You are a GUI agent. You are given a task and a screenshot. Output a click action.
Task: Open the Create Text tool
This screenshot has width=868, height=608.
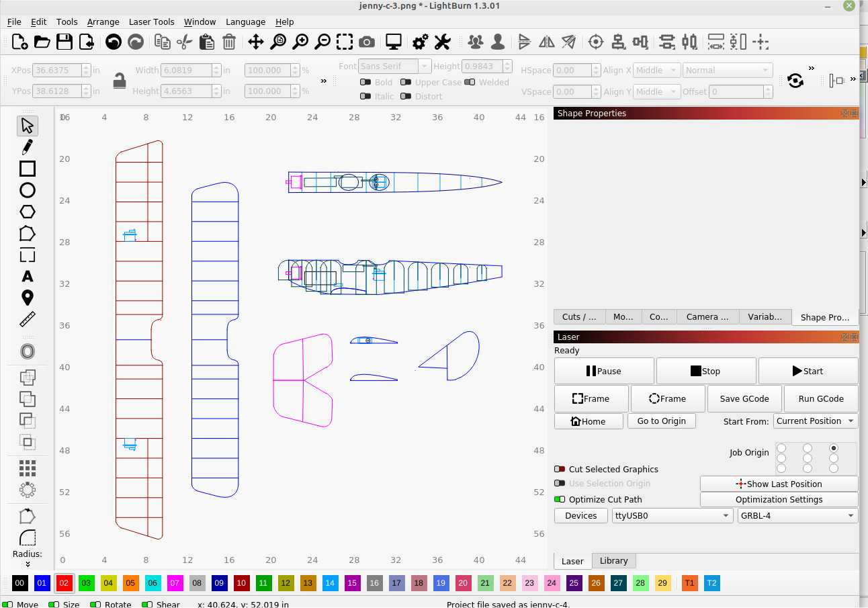(28, 276)
